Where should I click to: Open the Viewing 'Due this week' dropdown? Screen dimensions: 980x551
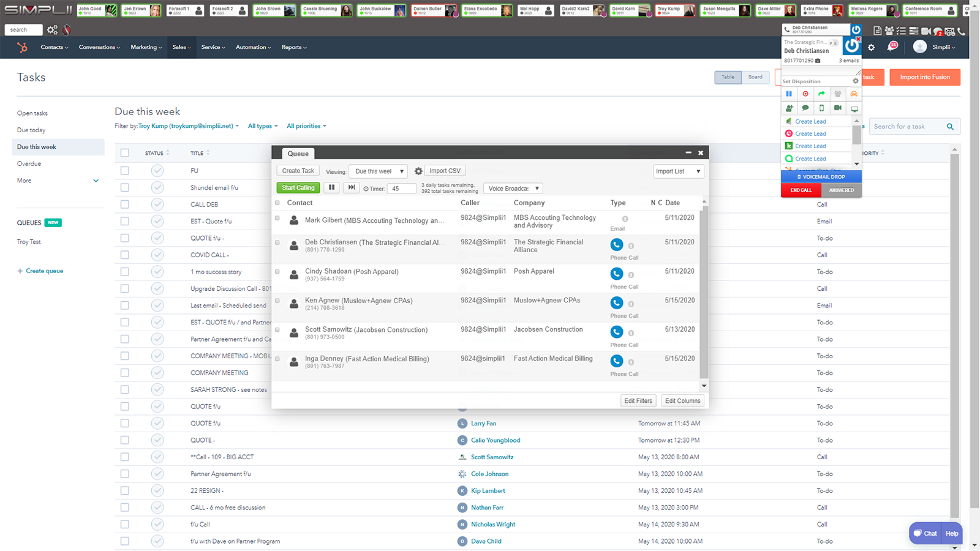[x=378, y=171]
